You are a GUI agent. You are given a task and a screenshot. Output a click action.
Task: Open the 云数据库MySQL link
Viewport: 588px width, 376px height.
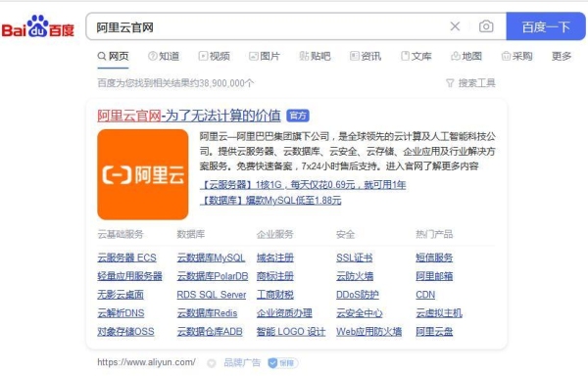pos(211,258)
